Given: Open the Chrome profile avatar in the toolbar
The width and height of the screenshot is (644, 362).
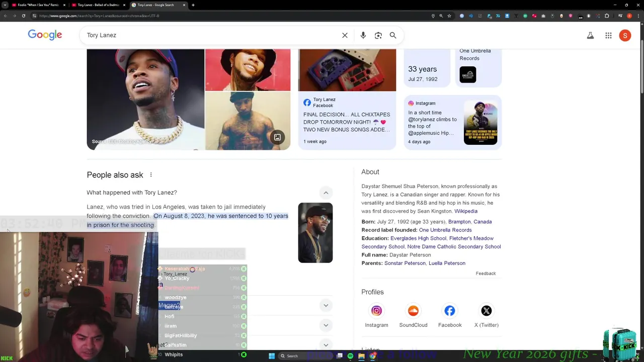Looking at the screenshot, I should tap(629, 16).
